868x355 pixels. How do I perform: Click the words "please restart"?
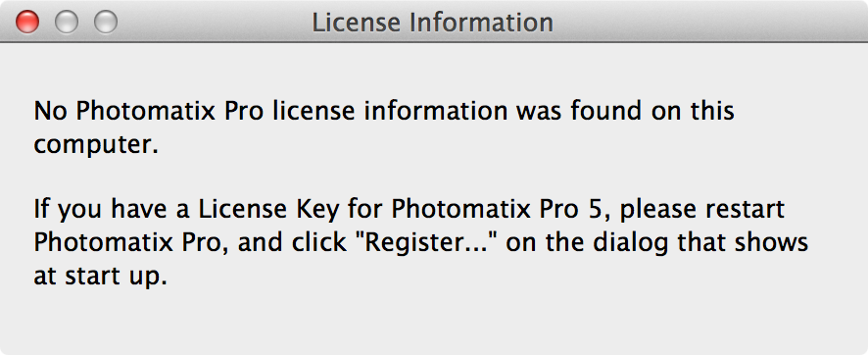click(701, 211)
